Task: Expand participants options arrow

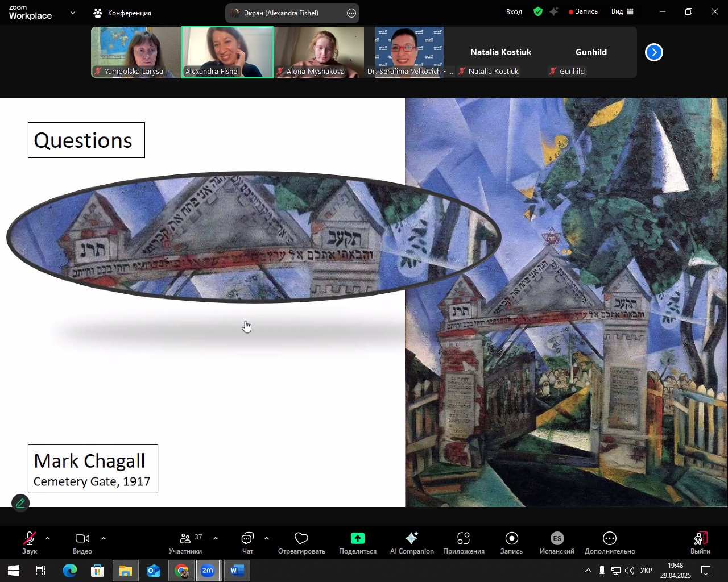Action: pos(216,538)
